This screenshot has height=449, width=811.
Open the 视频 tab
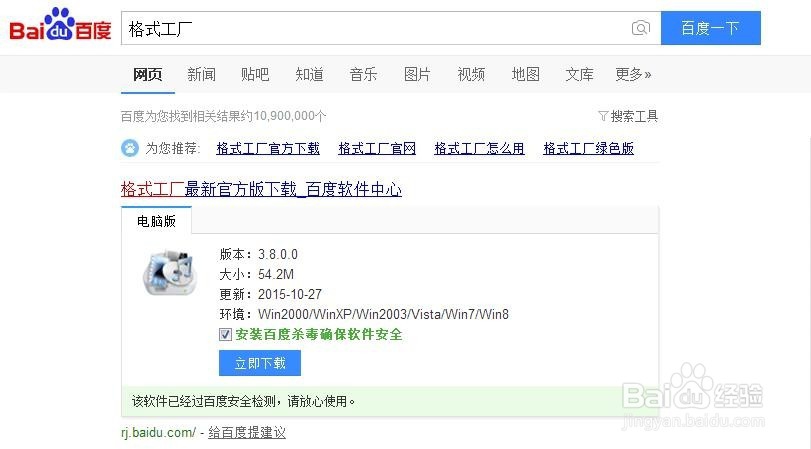pyautogui.click(x=471, y=74)
